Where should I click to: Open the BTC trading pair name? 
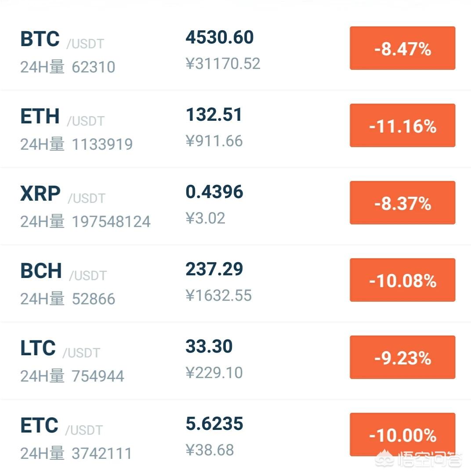pos(40,39)
